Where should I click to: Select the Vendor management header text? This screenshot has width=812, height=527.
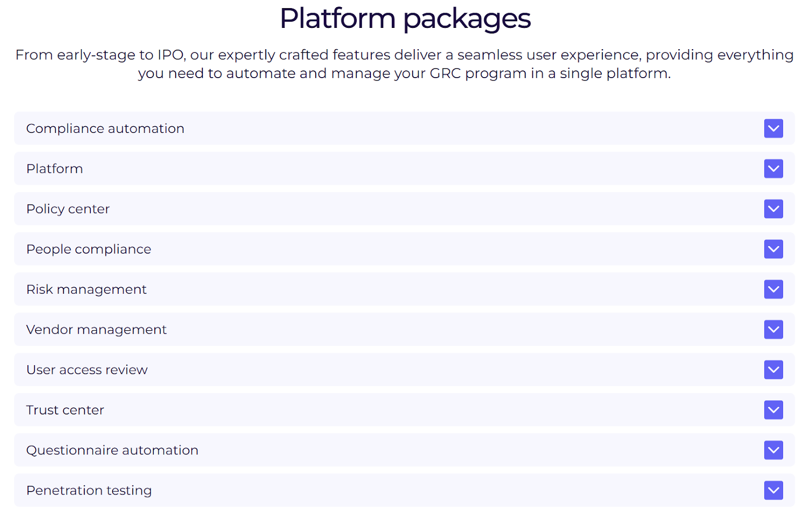point(96,329)
